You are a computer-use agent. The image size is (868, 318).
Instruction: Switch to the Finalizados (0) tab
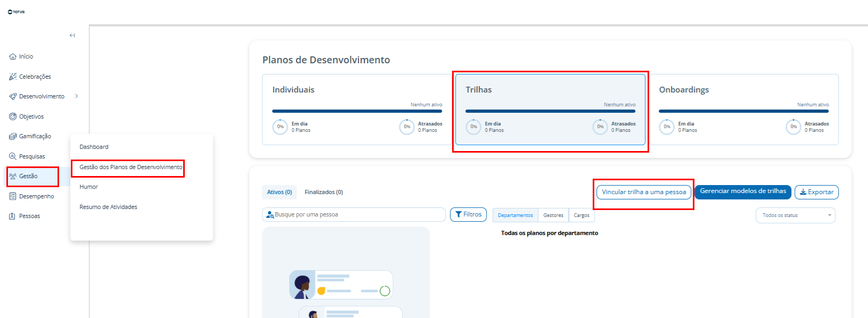coord(324,192)
